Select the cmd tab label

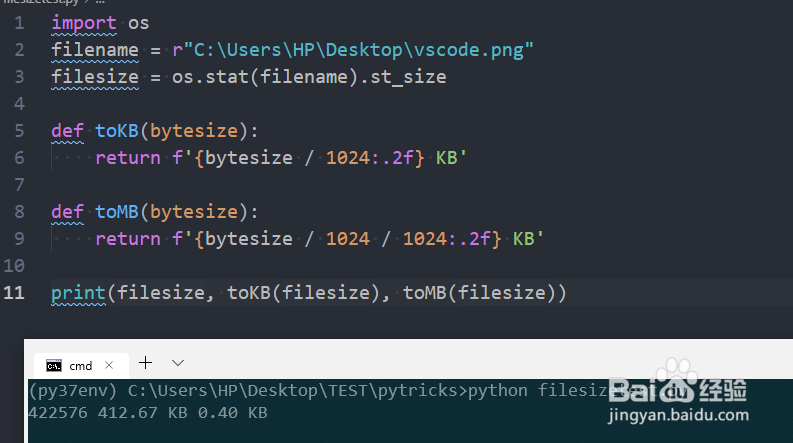[80, 366]
